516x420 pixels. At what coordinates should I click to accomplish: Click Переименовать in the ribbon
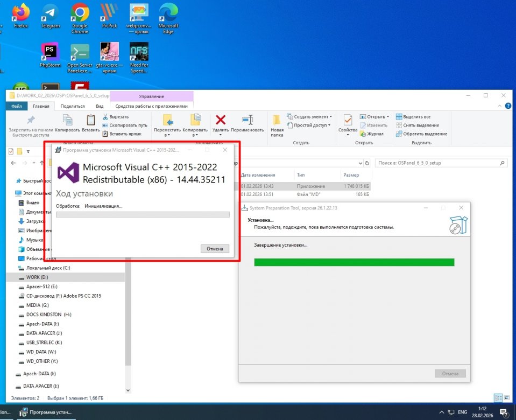(248, 123)
